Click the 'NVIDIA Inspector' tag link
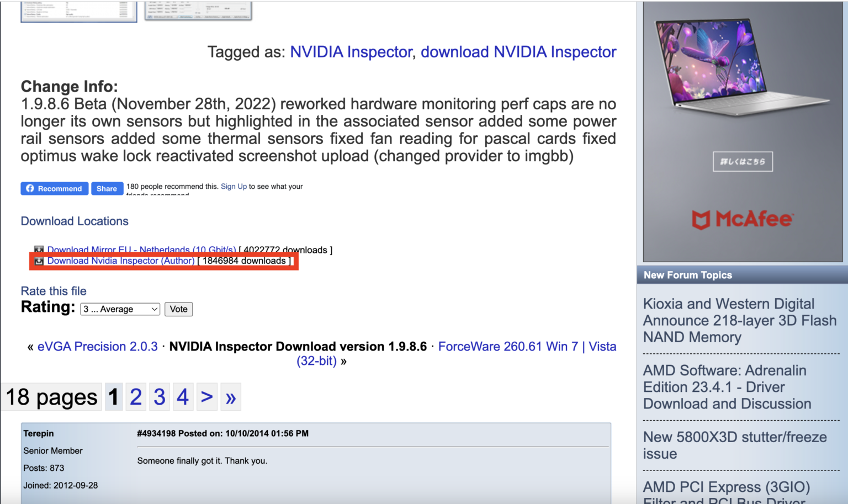Viewport: 848px width, 504px height. pyautogui.click(x=351, y=52)
